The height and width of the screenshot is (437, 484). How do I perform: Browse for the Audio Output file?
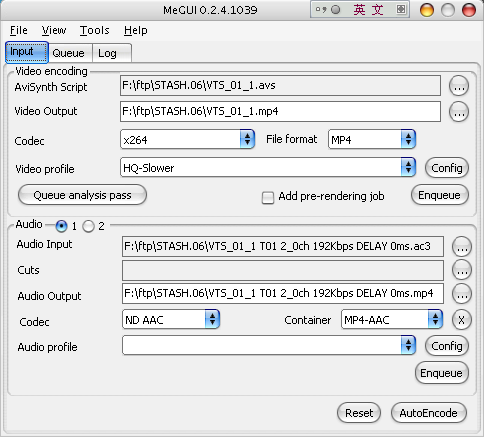[462, 294]
